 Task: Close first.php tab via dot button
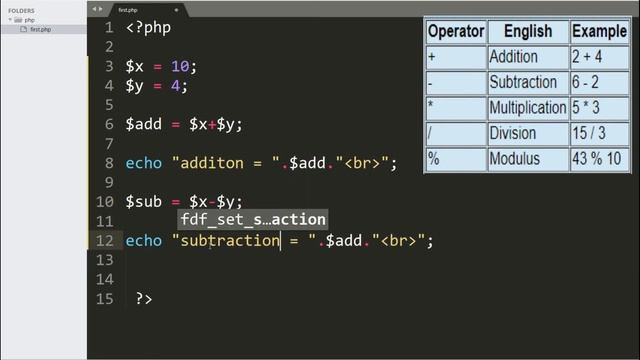click(x=176, y=10)
